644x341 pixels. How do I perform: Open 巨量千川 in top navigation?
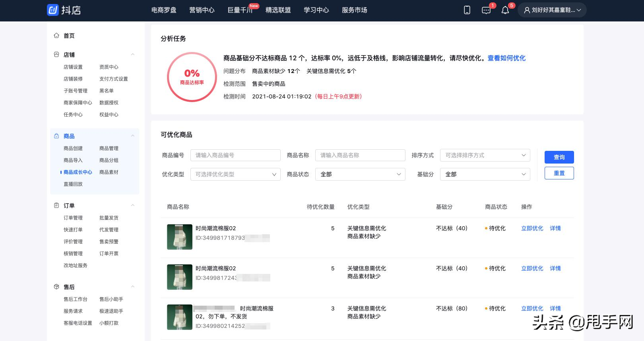pos(240,10)
